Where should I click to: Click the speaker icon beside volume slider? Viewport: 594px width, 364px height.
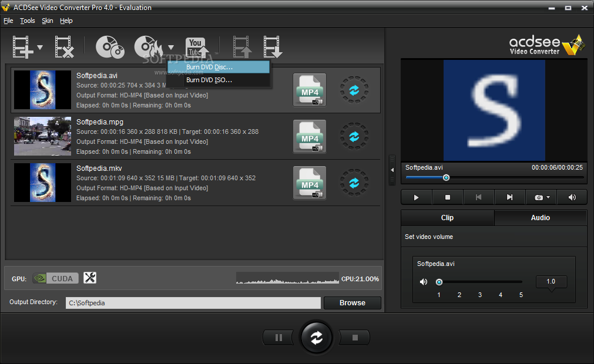pos(424,282)
